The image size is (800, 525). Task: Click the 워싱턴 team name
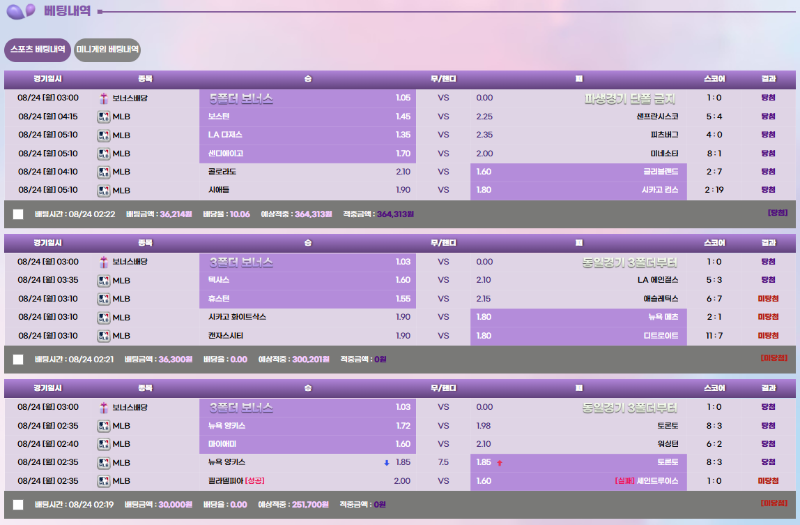pyautogui.click(x=668, y=444)
